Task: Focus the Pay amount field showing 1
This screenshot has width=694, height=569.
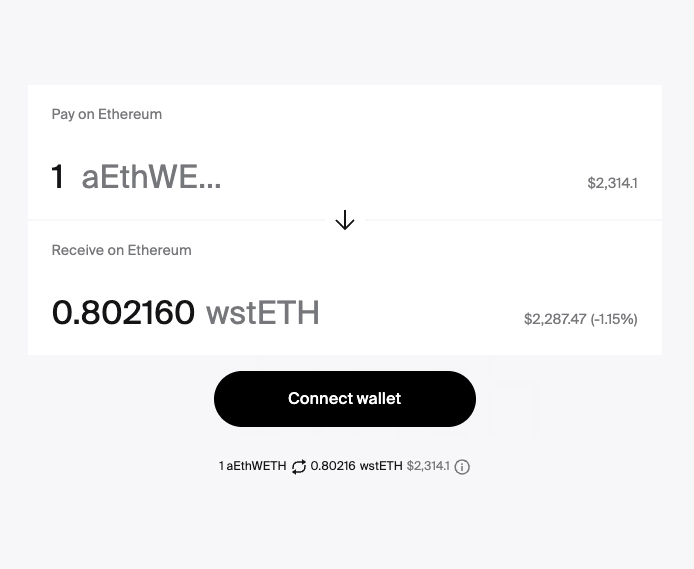Action: 58,177
